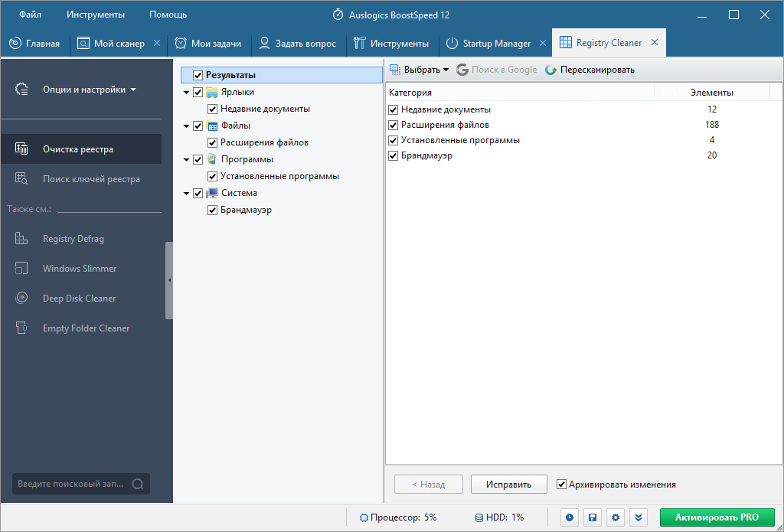Switch to the Мой сканер tab
This screenshot has width=784, height=532.
tap(119, 44)
